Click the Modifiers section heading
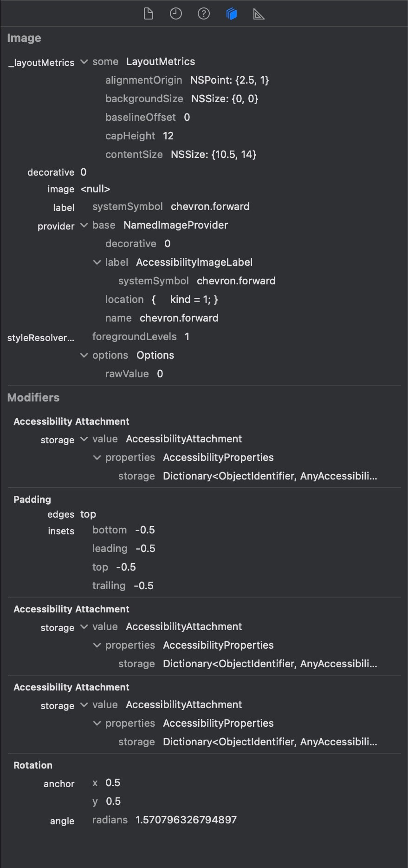 coord(33,397)
